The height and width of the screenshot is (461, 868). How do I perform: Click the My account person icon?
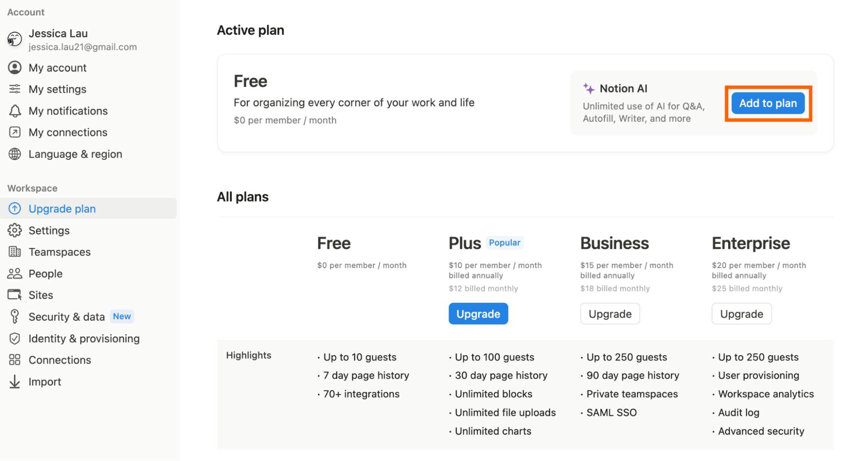(15, 68)
